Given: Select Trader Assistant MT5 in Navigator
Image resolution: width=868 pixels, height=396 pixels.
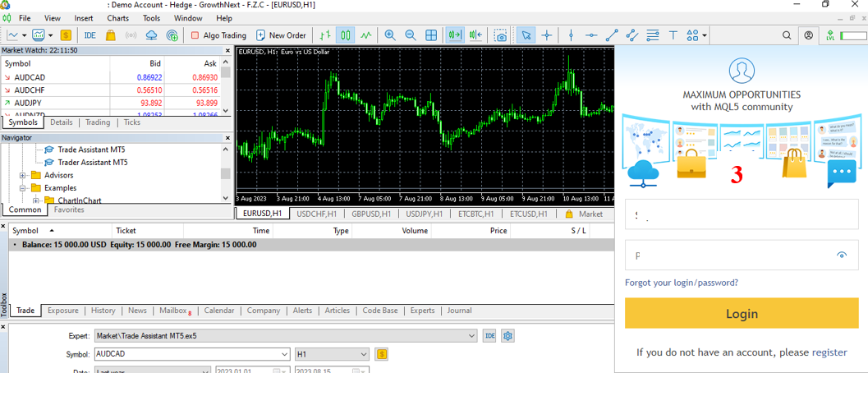Looking at the screenshot, I should 93,163.
